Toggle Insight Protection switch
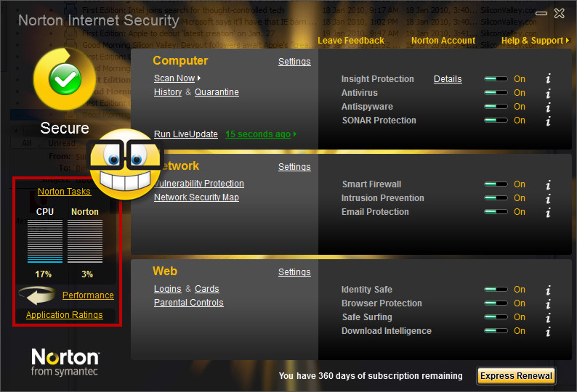 [496, 78]
